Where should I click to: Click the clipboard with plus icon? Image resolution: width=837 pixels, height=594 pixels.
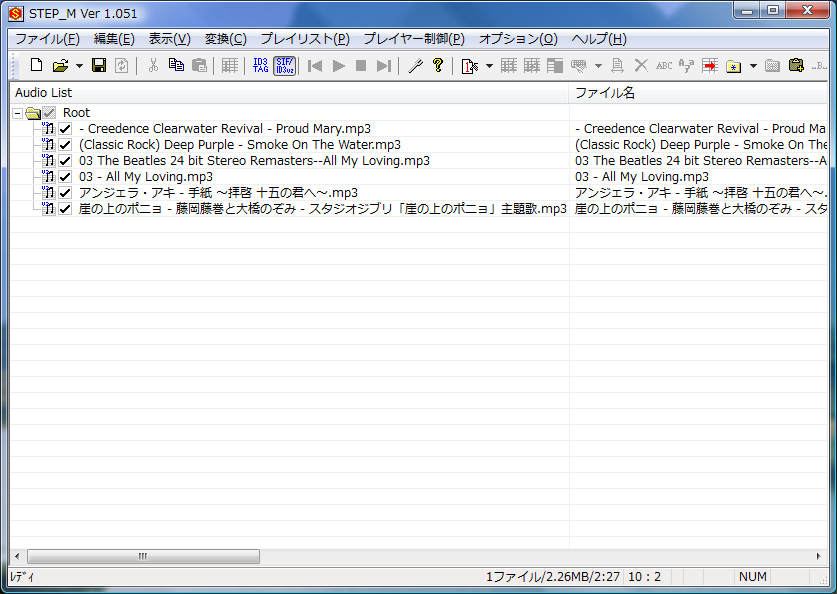(796, 66)
